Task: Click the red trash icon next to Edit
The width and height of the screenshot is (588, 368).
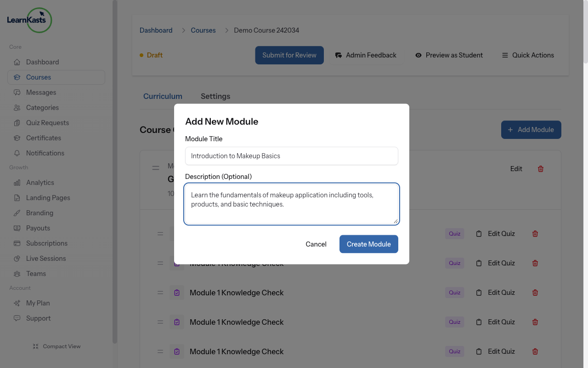Action: pos(540,169)
